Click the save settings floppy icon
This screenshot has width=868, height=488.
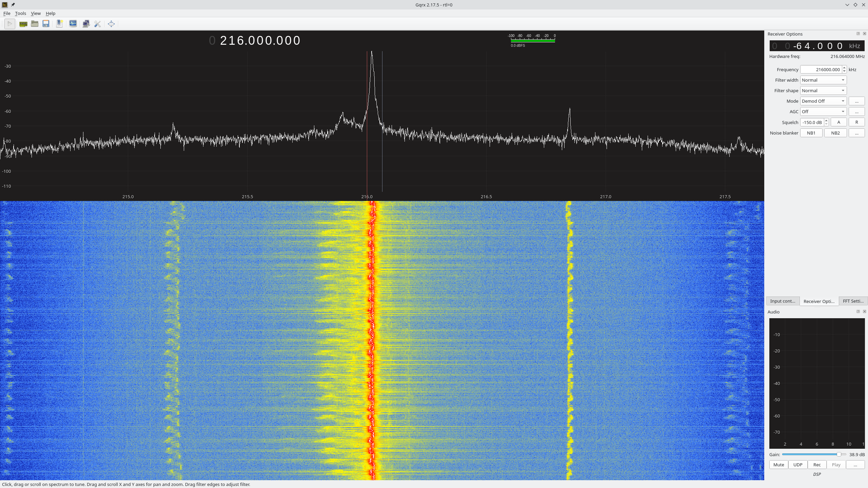pyautogui.click(x=46, y=24)
